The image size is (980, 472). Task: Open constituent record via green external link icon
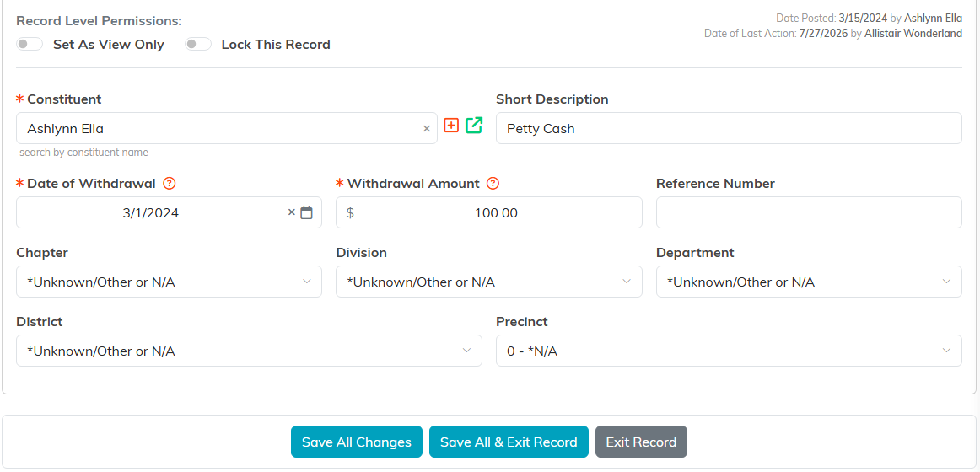pos(474,125)
